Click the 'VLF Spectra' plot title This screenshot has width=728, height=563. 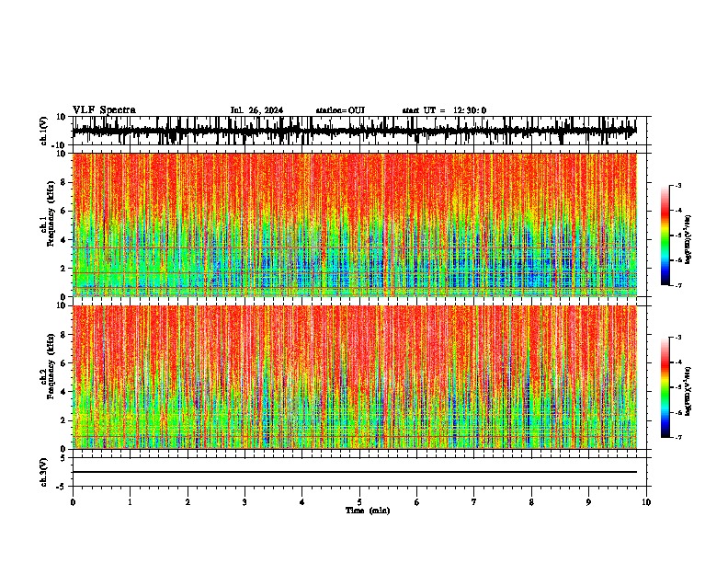(x=104, y=110)
